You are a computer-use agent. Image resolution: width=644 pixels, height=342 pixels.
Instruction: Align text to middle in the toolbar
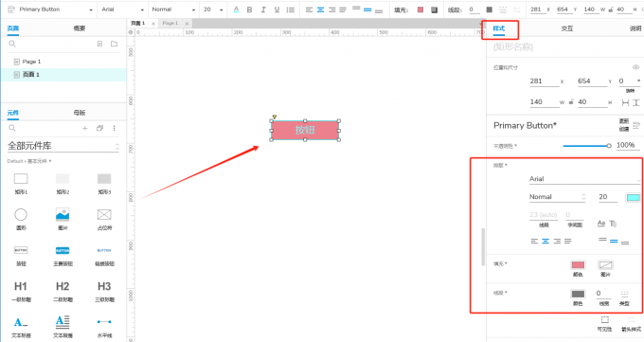(367, 9)
